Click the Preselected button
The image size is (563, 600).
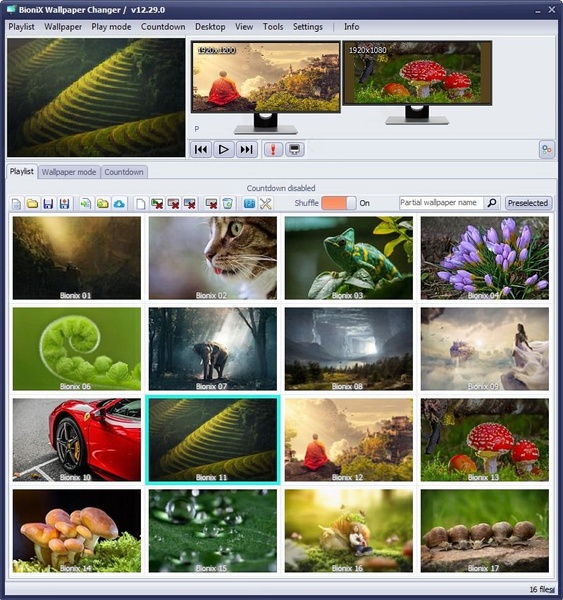click(x=528, y=203)
